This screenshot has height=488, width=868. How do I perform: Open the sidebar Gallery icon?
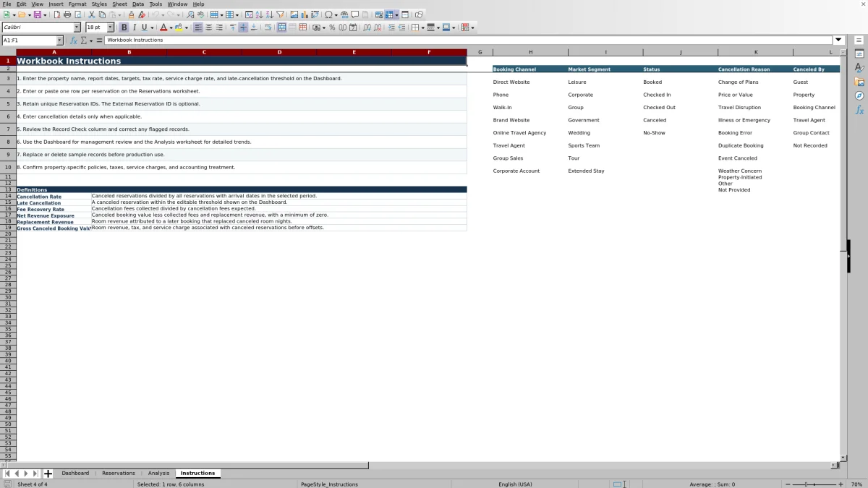(859, 82)
